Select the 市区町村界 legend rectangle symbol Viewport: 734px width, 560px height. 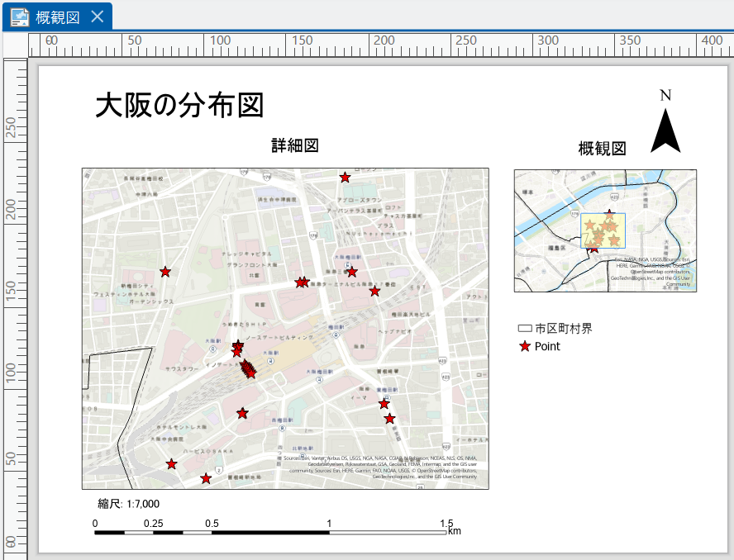524,329
